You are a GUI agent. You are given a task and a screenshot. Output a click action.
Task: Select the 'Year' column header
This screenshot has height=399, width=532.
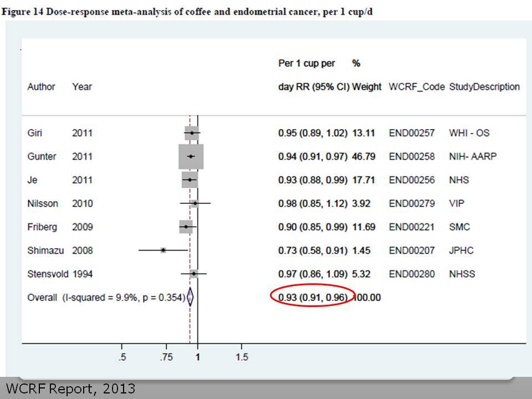82,87
